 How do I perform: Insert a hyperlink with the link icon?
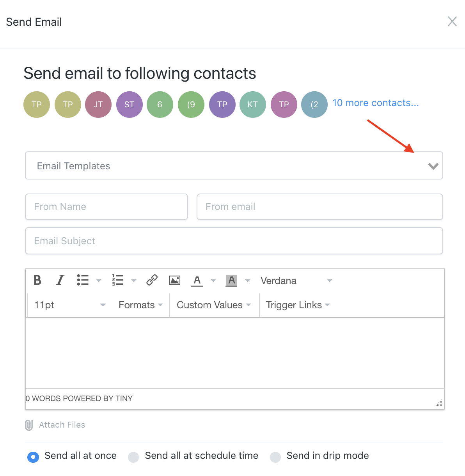click(152, 280)
